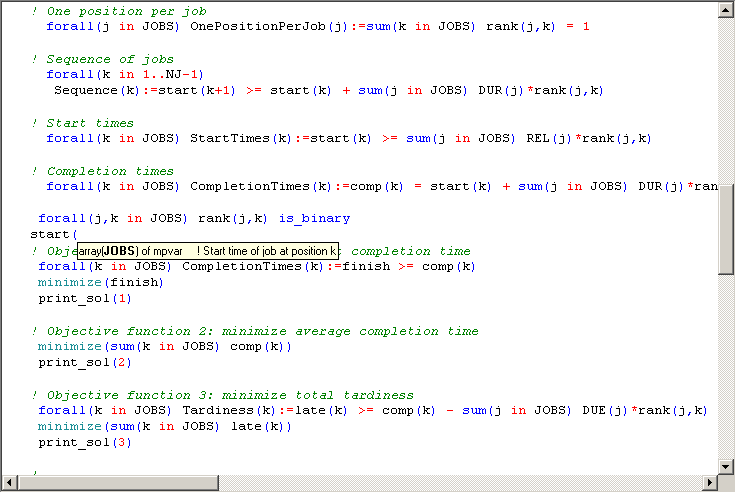Screen dimensions: 736x492
Task: Click the print_sol(1) call
Action: point(84,298)
